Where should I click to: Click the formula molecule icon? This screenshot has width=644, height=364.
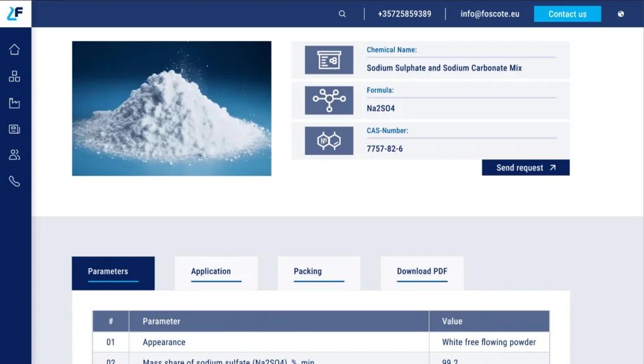(x=329, y=100)
